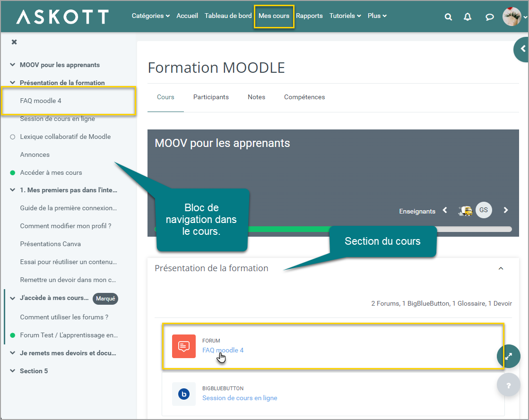Viewport: 529px width, 420px height.
Task: Open Rapports menu item
Action: click(309, 16)
